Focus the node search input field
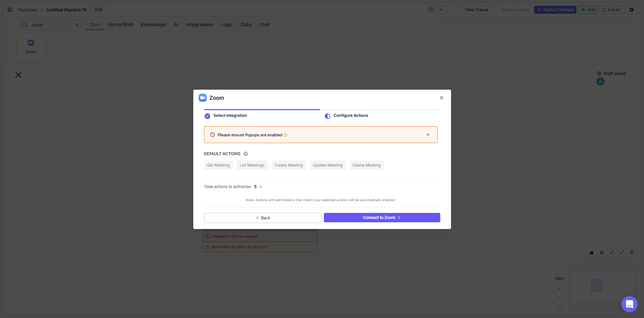This screenshot has height=318, width=644. coord(50,25)
